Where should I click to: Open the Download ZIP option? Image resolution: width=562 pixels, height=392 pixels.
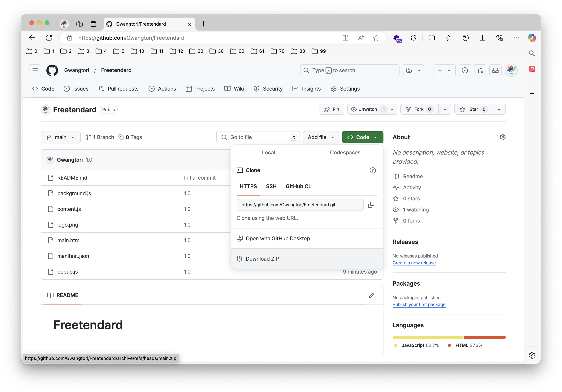click(262, 258)
